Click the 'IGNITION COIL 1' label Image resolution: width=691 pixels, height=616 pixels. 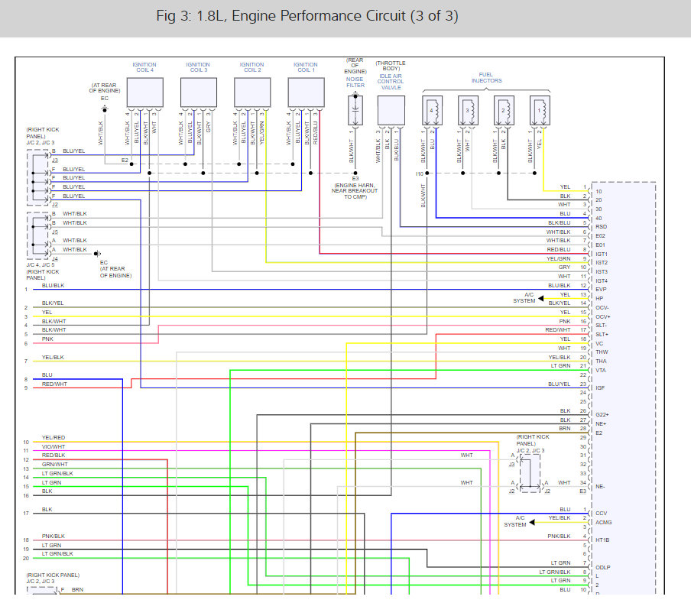coord(306,67)
